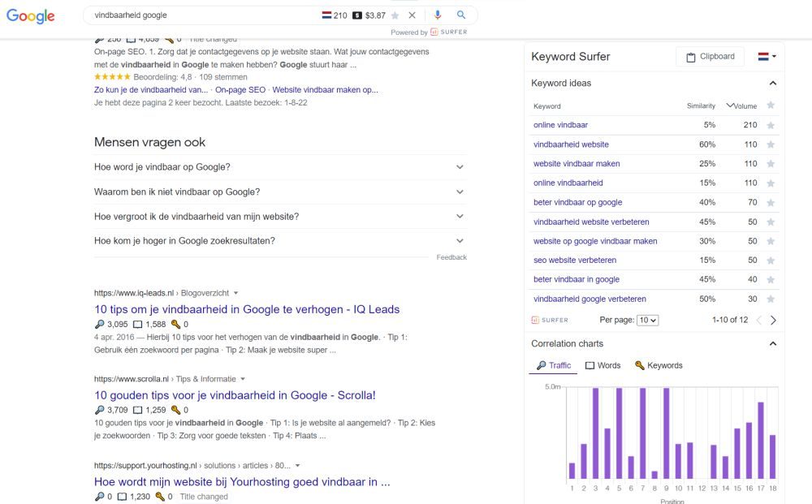Viewport: 812px width, 504px height.
Task: Select the voice search microphone icon
Action: point(438,15)
